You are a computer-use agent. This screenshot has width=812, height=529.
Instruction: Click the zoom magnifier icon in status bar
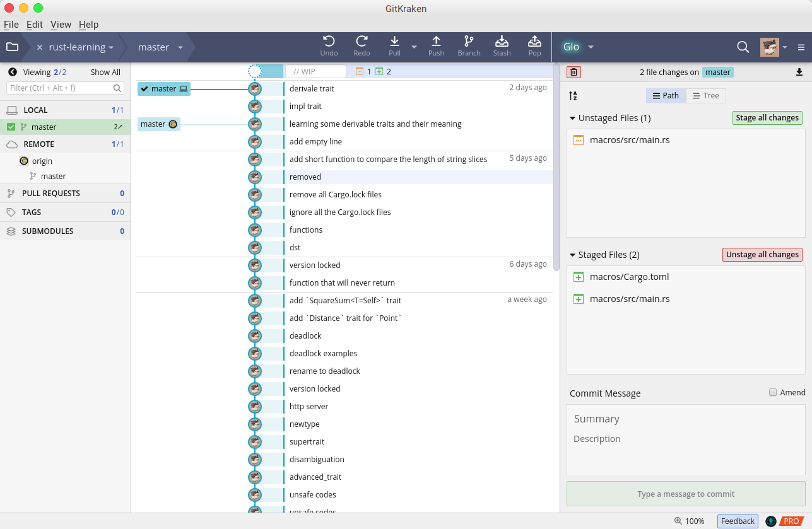pyautogui.click(x=678, y=521)
